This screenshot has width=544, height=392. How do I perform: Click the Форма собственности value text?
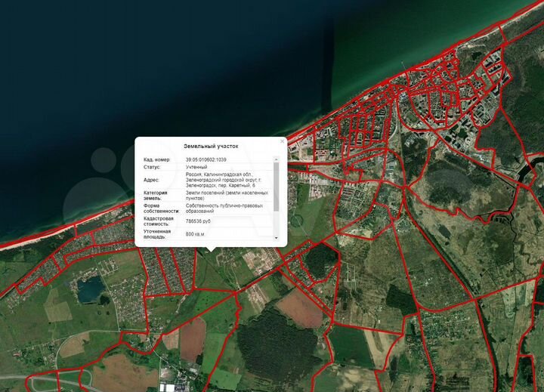click(224, 208)
